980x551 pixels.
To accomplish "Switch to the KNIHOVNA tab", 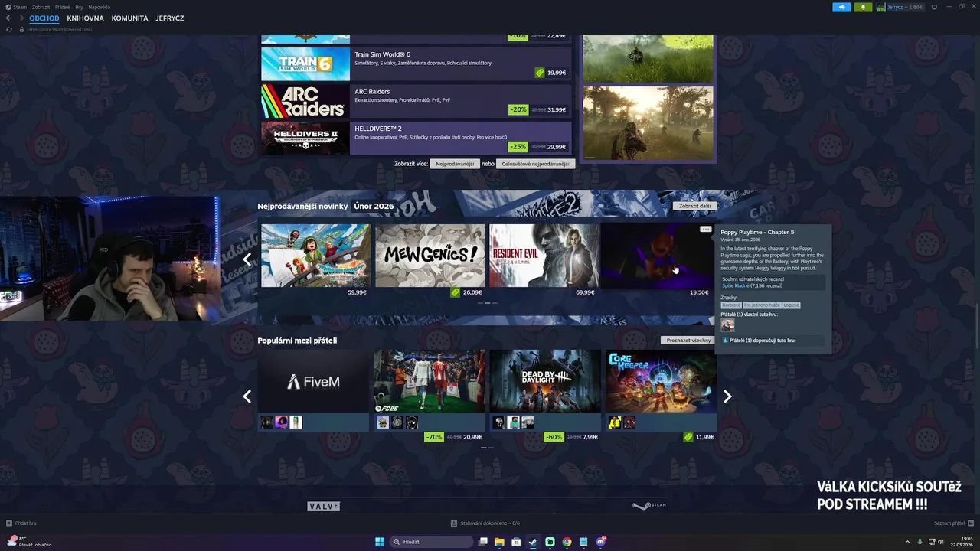I will (85, 18).
